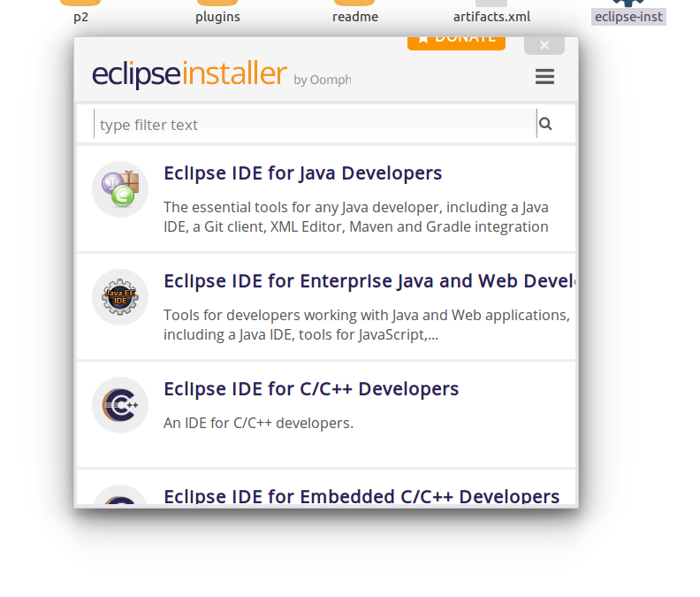Click the Java Developers package icon

(x=120, y=189)
